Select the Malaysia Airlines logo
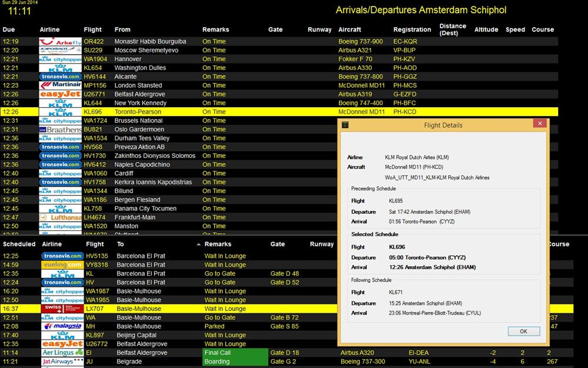 [62, 326]
